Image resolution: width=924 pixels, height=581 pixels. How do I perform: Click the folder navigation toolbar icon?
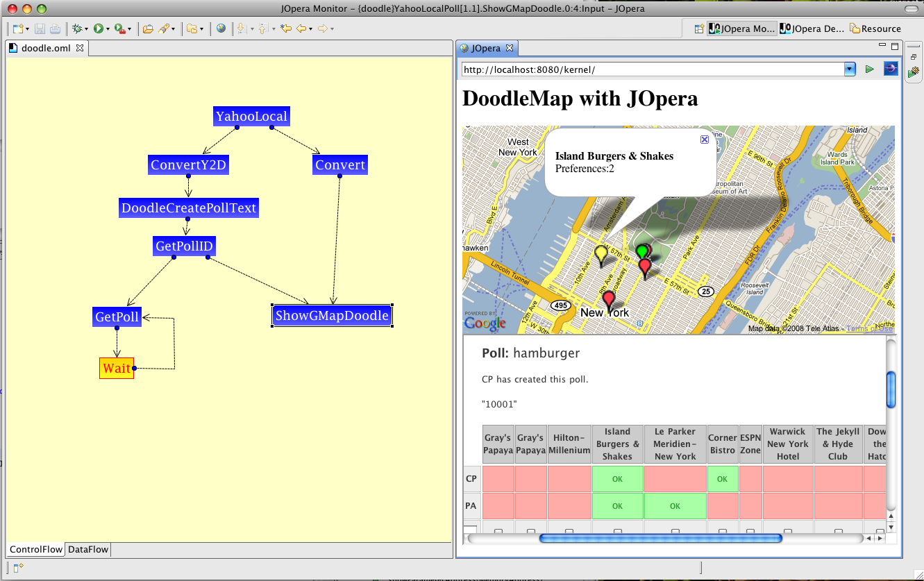[192, 28]
